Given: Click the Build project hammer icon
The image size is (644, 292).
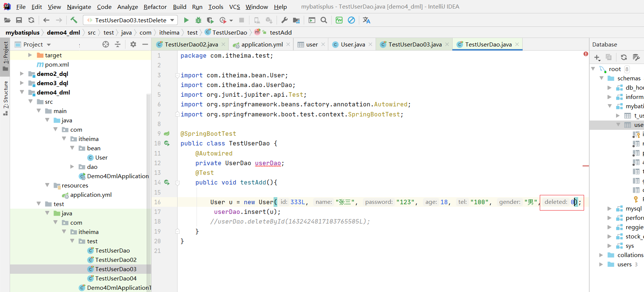Looking at the screenshot, I should pos(74,20).
